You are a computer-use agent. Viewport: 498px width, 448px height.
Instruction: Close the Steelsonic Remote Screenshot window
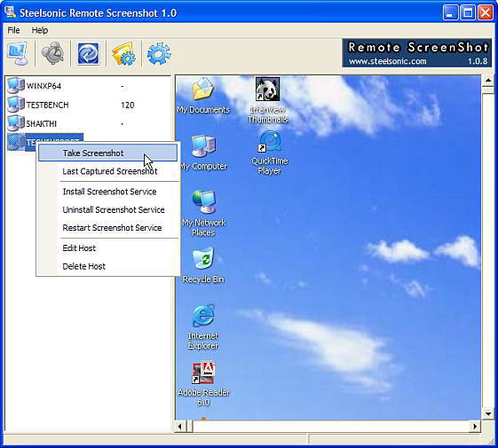click(x=486, y=12)
